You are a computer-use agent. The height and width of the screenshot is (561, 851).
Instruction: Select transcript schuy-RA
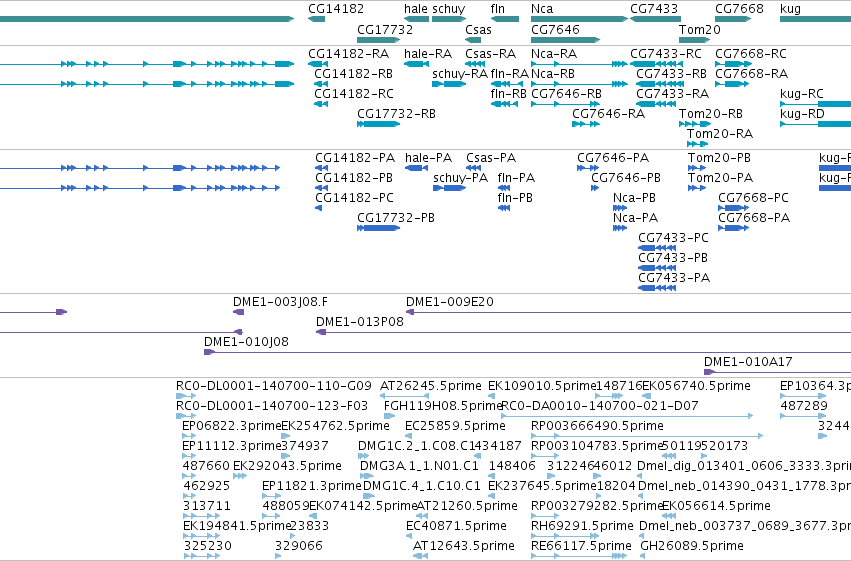coord(460,74)
